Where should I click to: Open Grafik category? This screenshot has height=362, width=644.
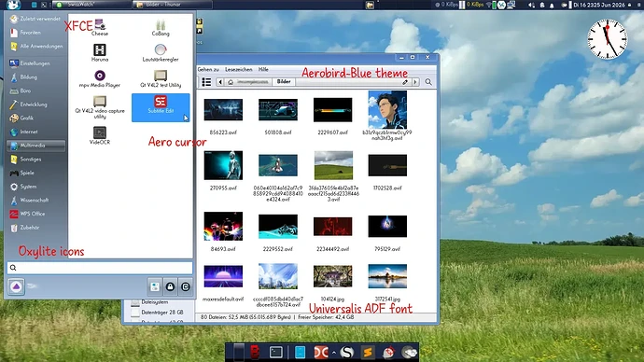(x=35, y=118)
